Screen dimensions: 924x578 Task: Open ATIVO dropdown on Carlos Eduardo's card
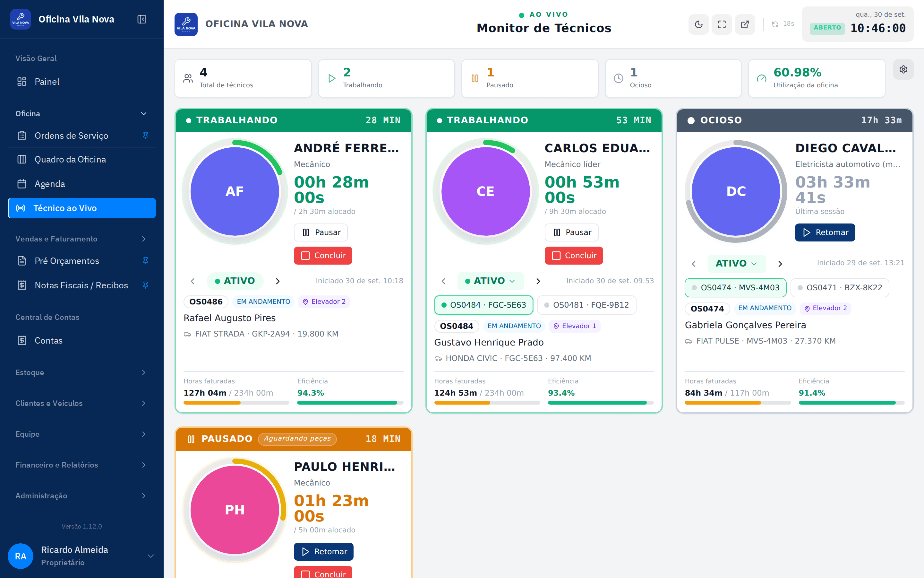pos(490,281)
